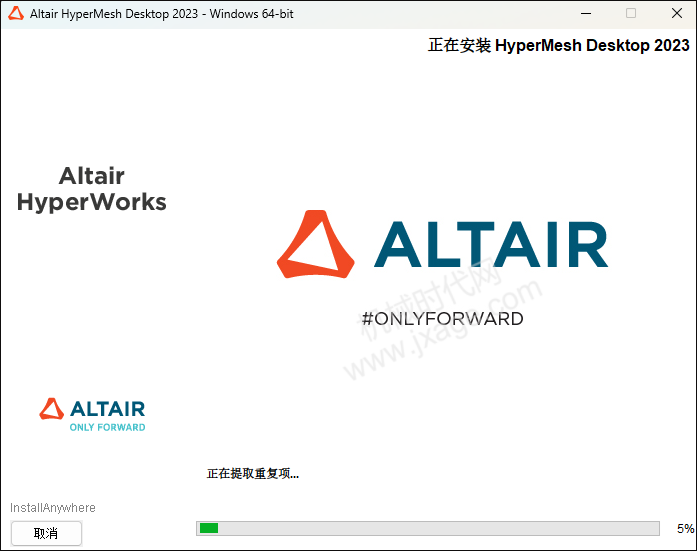This screenshot has width=697, height=551.
Task: Click the Altair logo icon in title bar
Action: click(x=16, y=13)
